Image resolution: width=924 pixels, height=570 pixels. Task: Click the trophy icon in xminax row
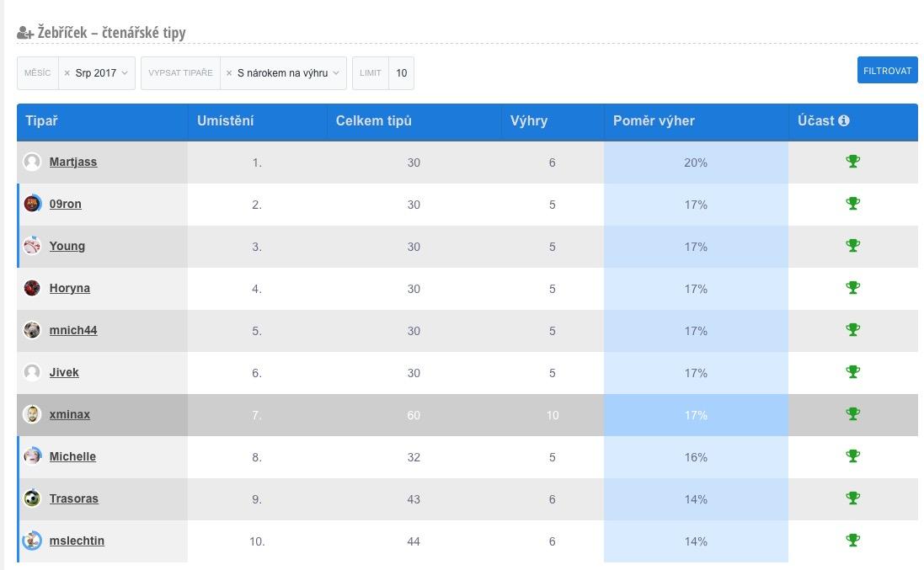(x=852, y=414)
